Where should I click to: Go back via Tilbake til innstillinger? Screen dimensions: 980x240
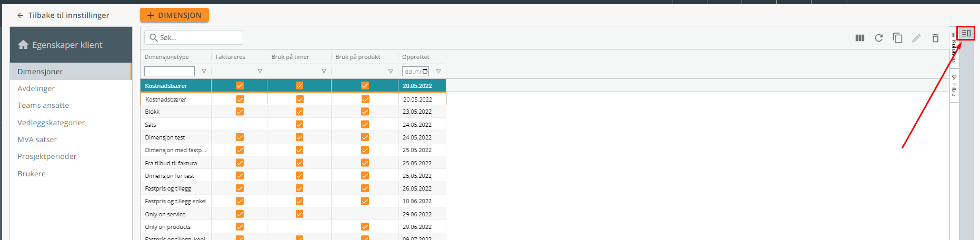(63, 15)
